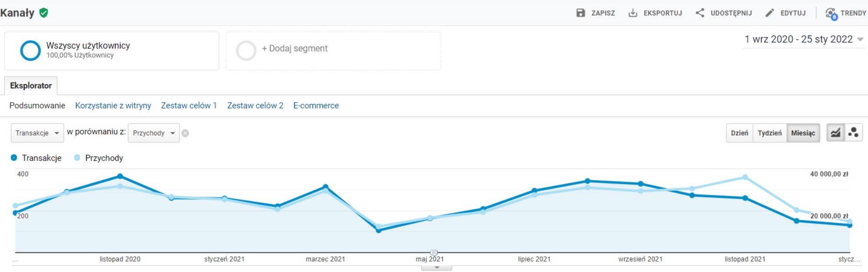Click the annotation marker at maj 2021

click(x=434, y=252)
